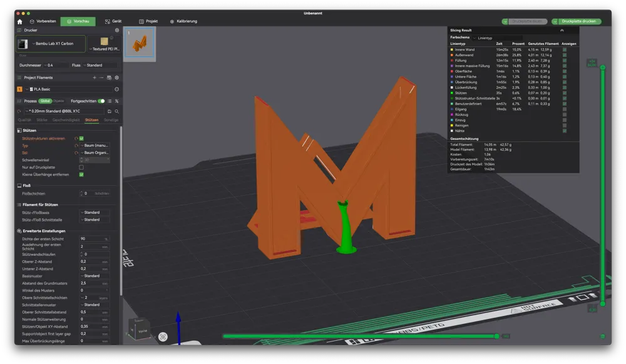Collapse the Slicing Result panel
The image size is (626, 364).
pyautogui.click(x=562, y=30)
